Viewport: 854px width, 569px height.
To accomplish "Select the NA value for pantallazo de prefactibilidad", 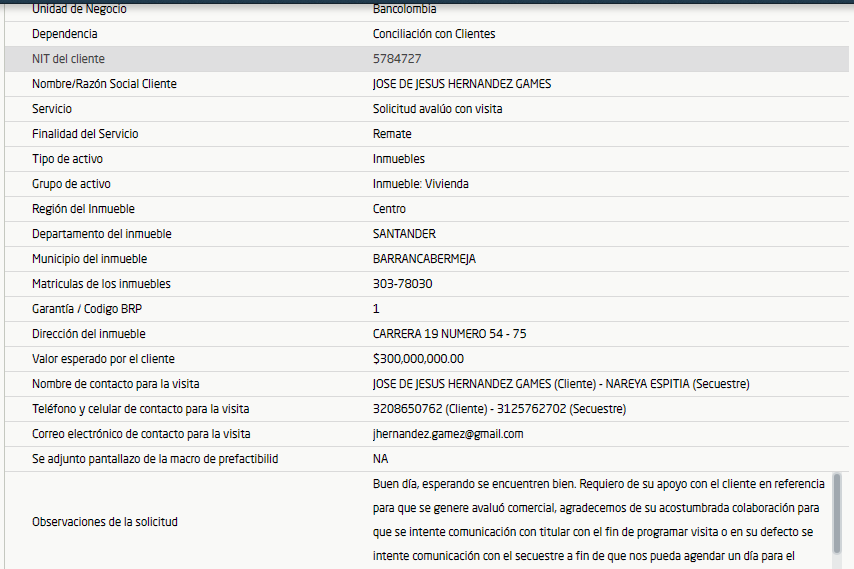I will pos(380,459).
